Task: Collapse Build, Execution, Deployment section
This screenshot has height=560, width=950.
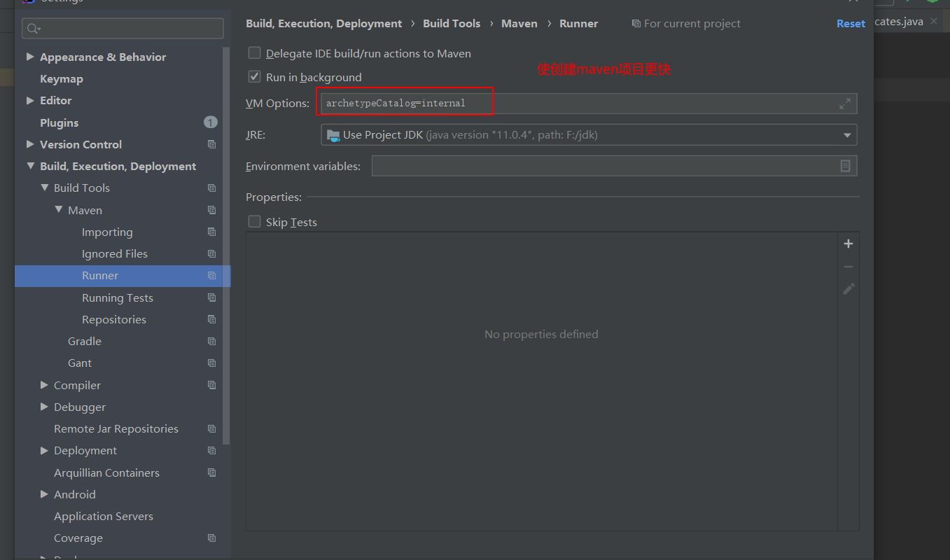Action: click(x=30, y=166)
